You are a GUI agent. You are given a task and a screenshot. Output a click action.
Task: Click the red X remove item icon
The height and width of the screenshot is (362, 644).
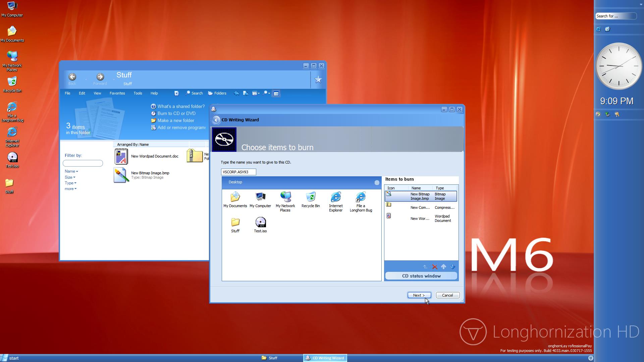[x=434, y=267]
